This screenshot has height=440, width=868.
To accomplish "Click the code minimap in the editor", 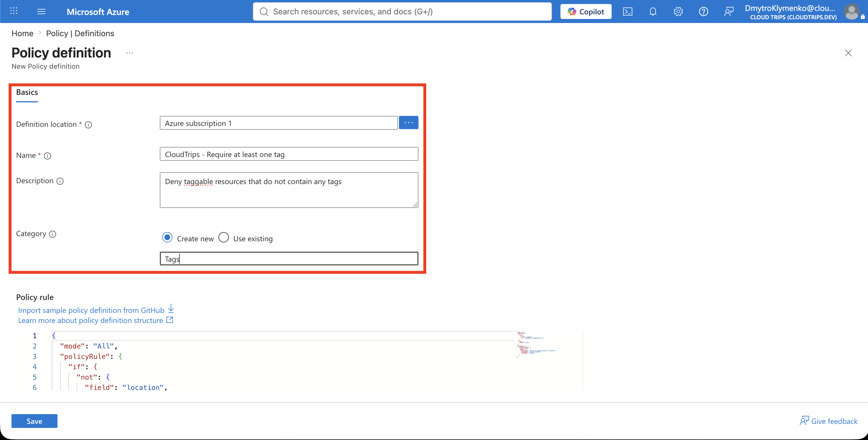I will pos(536,344).
